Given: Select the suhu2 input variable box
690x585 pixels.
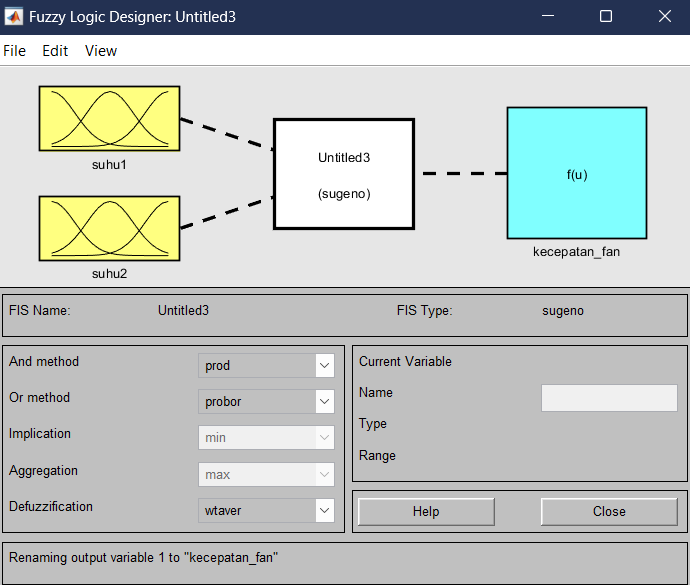Looking at the screenshot, I should point(109,228).
